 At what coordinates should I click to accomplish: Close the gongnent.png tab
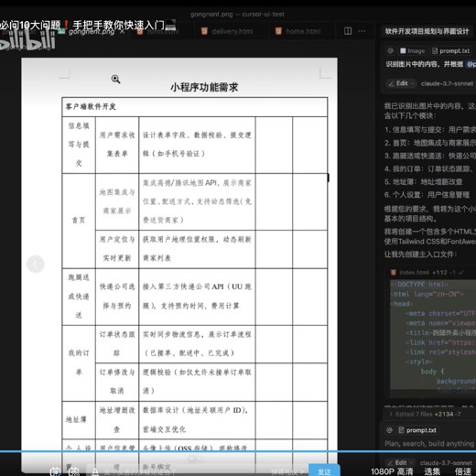coord(122,31)
